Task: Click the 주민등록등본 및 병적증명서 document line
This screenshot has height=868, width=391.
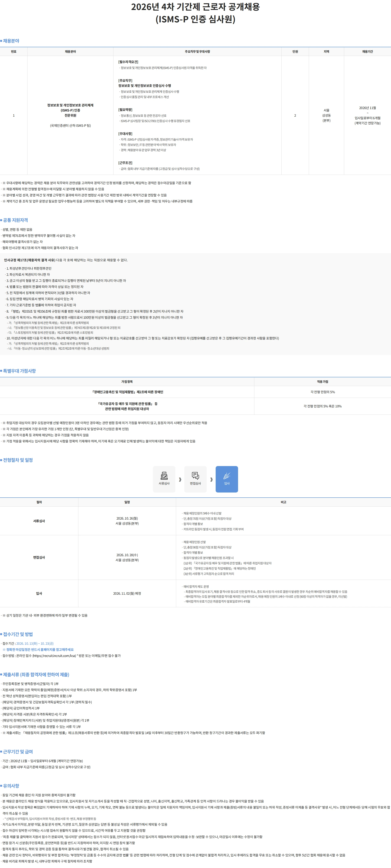Action: (x=30, y=684)
